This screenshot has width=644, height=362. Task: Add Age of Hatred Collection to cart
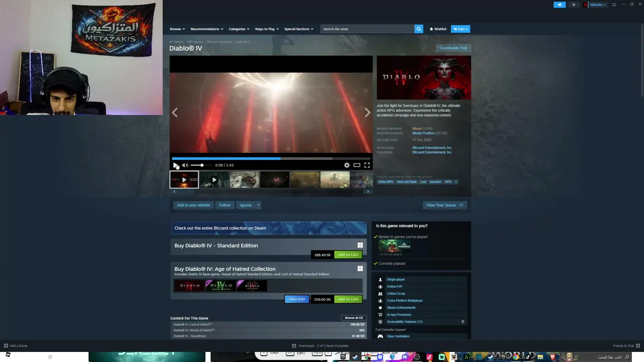[348, 299]
